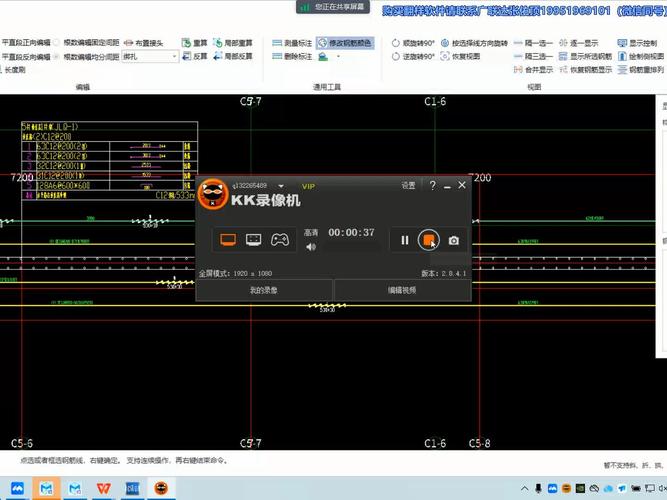Click 修改钢筋颜色 tool

pyautogui.click(x=345, y=43)
